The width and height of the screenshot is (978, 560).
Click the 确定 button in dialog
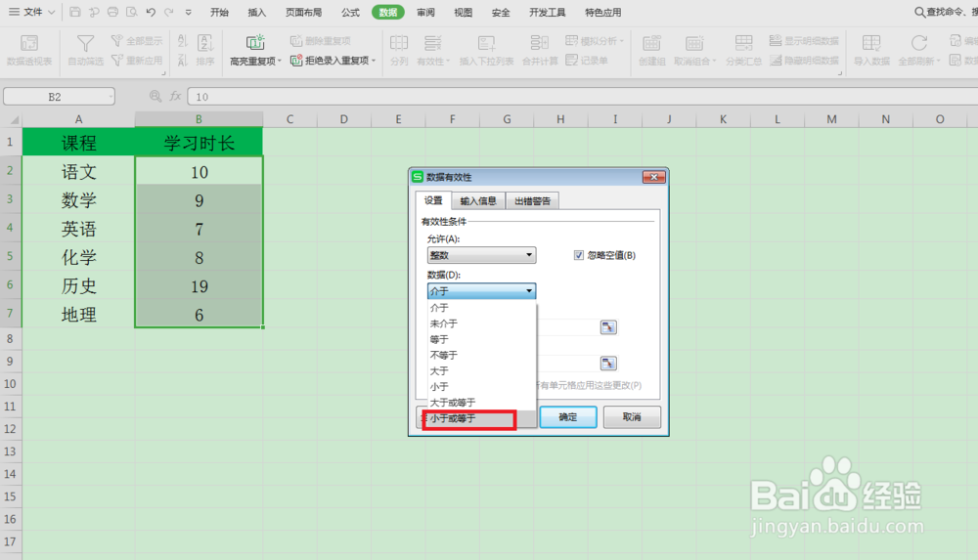(568, 417)
